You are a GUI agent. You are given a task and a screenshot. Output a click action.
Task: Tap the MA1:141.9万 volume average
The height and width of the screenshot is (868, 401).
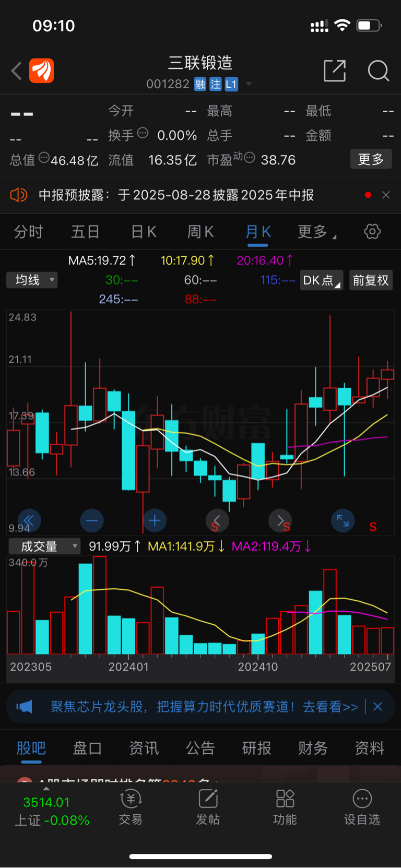[x=186, y=546]
